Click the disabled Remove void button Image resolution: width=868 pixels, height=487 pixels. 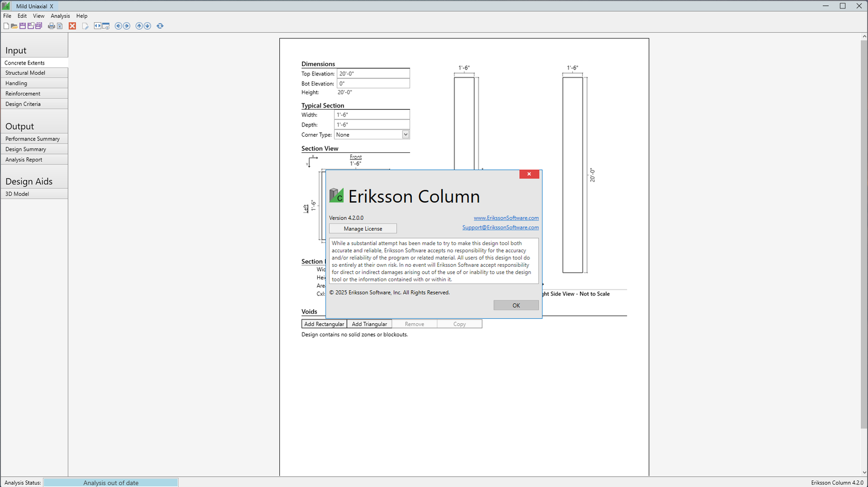tap(414, 324)
